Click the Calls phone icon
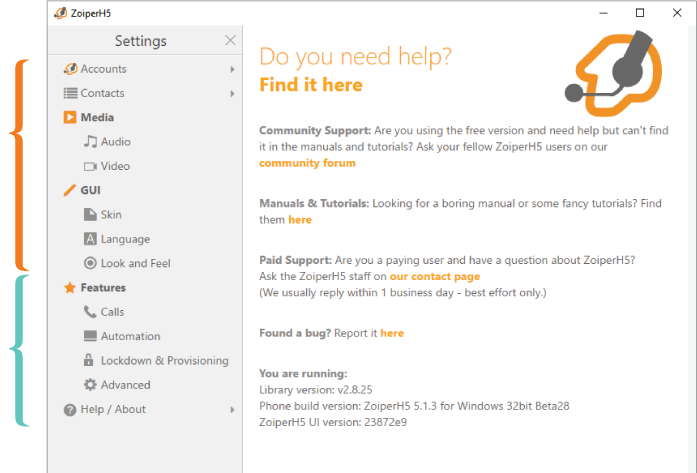 pos(90,312)
